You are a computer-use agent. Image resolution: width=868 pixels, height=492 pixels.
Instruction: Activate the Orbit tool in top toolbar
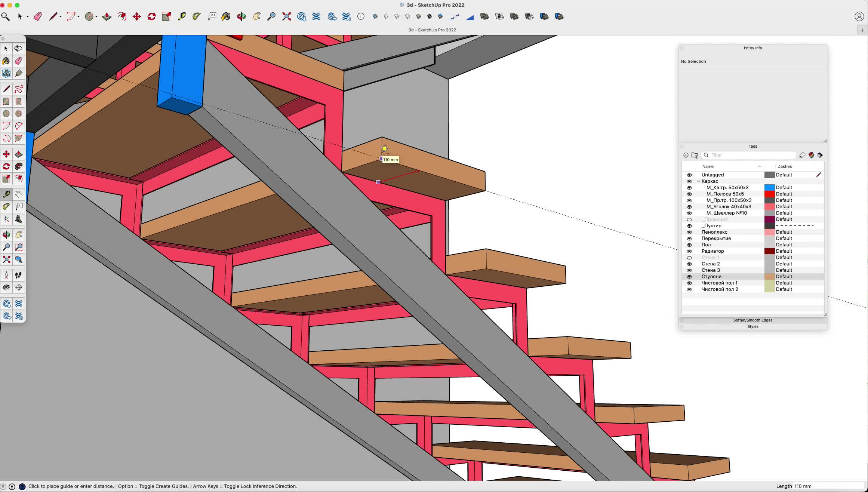coord(241,16)
